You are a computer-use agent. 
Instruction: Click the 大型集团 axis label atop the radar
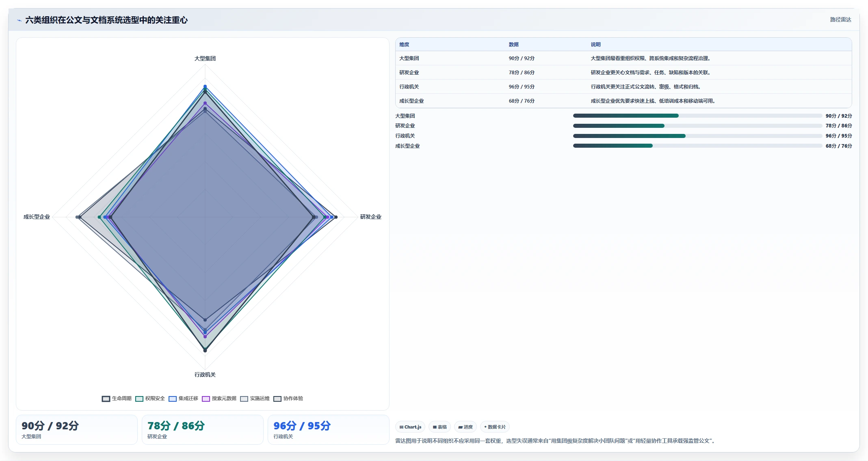pyautogui.click(x=205, y=58)
